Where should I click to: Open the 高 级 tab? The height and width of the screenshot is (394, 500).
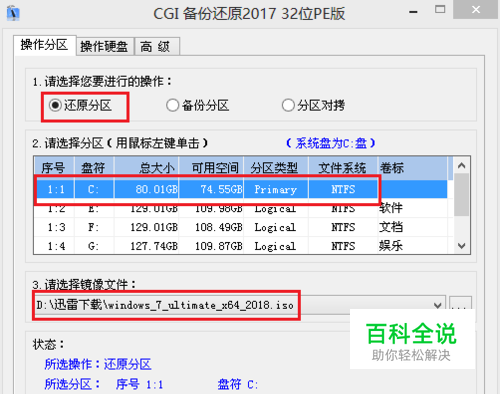click(156, 47)
